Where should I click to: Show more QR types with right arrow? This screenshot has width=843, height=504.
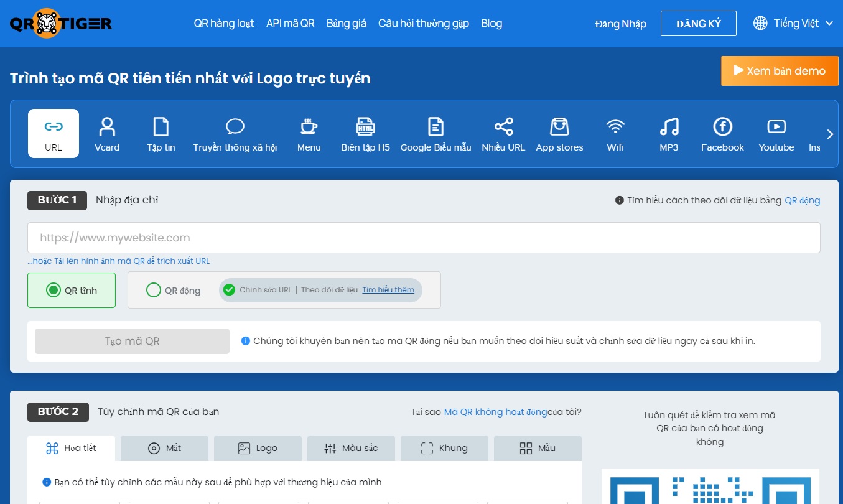(829, 134)
